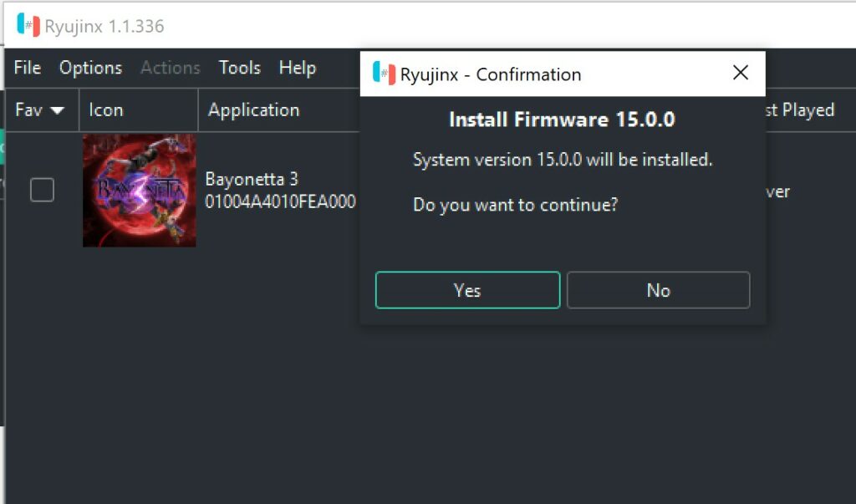856x504 pixels.
Task: Open the Tools menu
Action: [239, 68]
